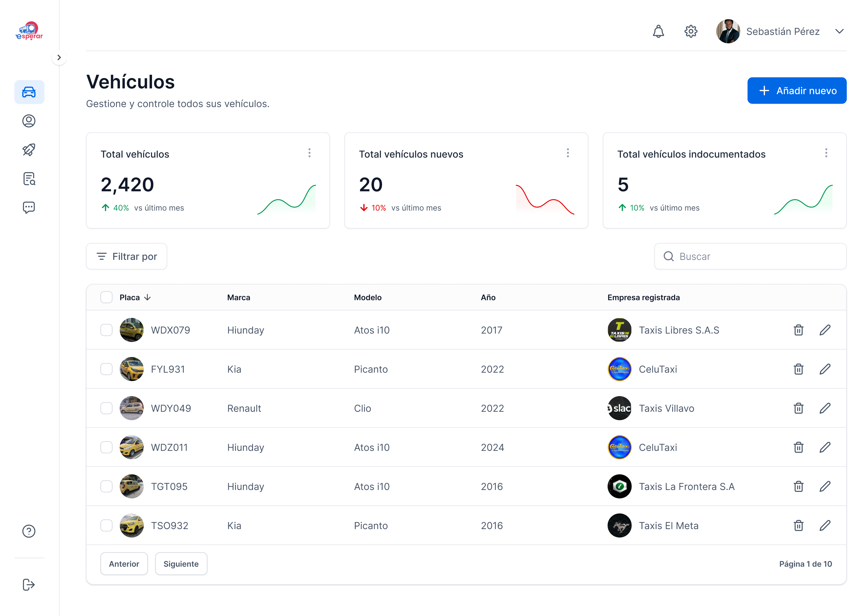Delete the TSO932 vehicle
Image resolution: width=866 pixels, height=616 pixels.
tap(799, 525)
